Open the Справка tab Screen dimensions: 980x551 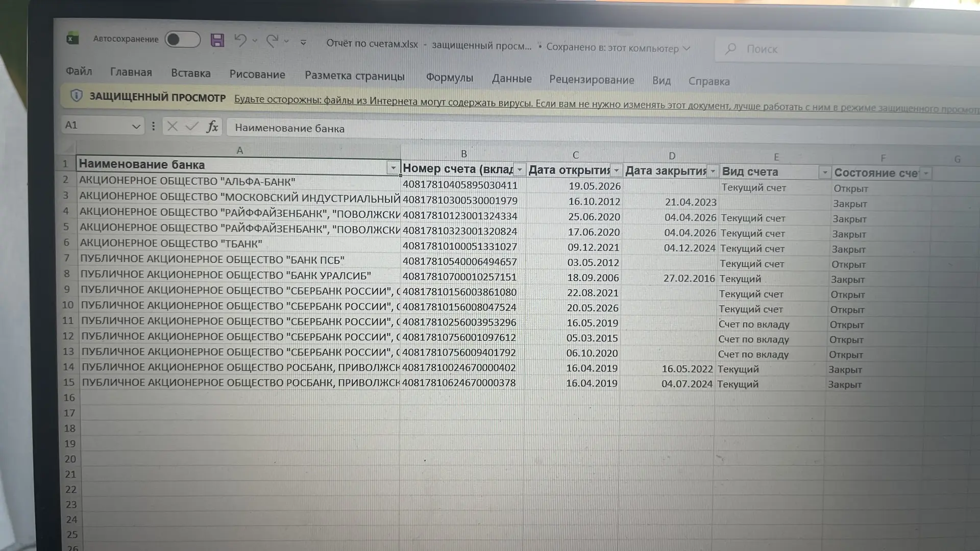709,82
